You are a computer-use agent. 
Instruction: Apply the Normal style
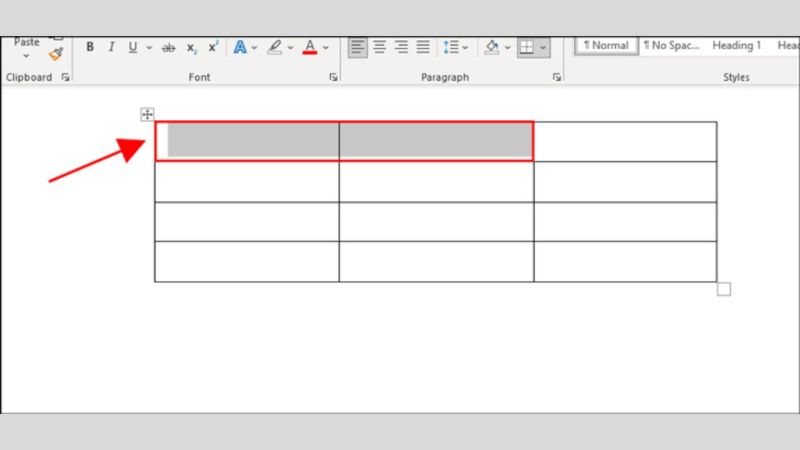tap(606, 45)
